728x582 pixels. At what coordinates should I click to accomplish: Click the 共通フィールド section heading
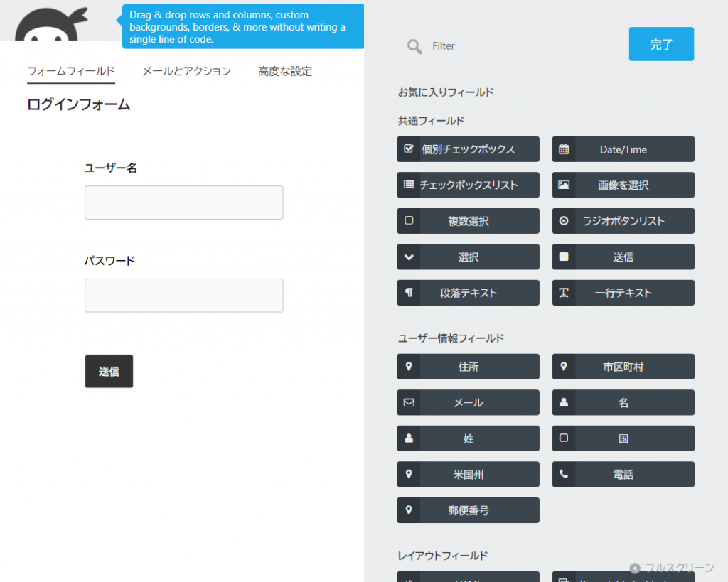coord(431,121)
